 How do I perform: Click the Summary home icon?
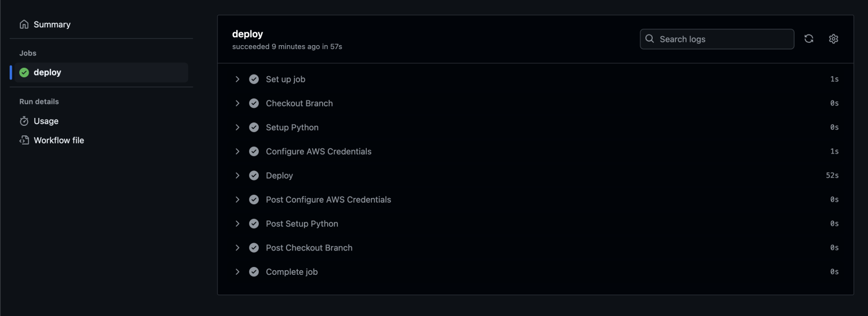[x=24, y=24]
